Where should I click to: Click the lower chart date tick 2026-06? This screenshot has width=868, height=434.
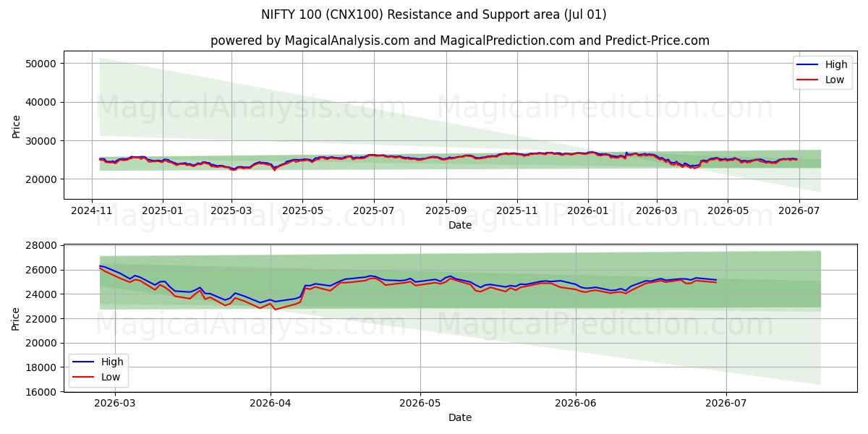575,403
